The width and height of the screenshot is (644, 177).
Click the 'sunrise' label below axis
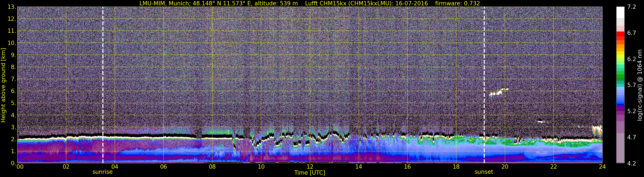coord(103,172)
